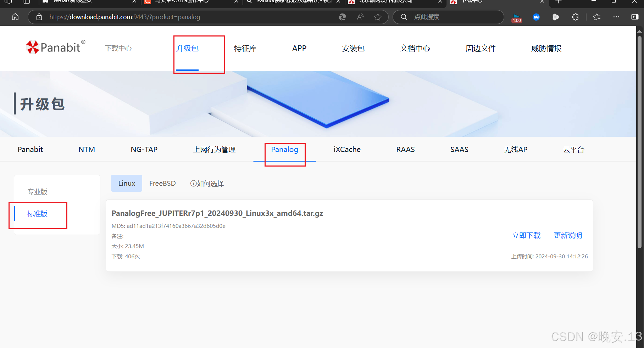
Task: Click the 下载: 406次 text
Action: [x=126, y=256]
